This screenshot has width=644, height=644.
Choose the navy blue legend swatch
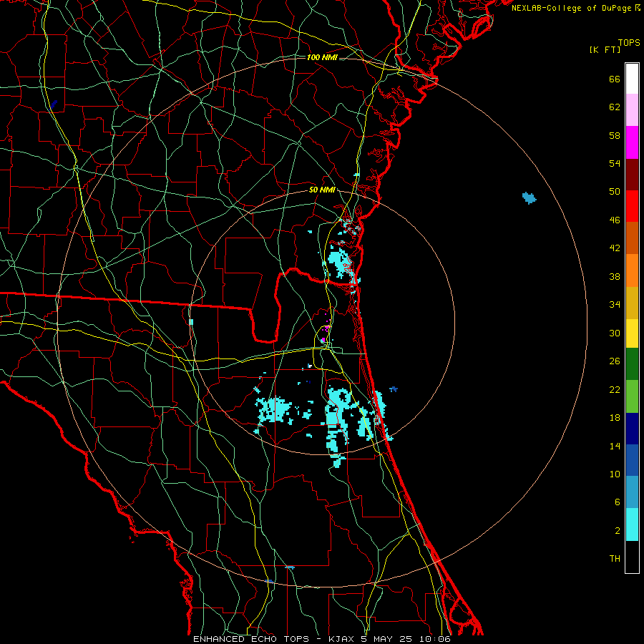point(632,429)
